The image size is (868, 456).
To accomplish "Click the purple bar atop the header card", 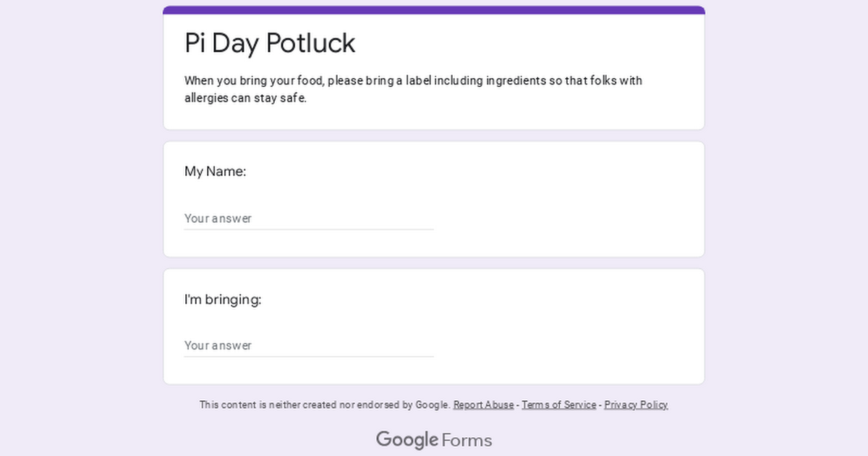I will (x=434, y=10).
